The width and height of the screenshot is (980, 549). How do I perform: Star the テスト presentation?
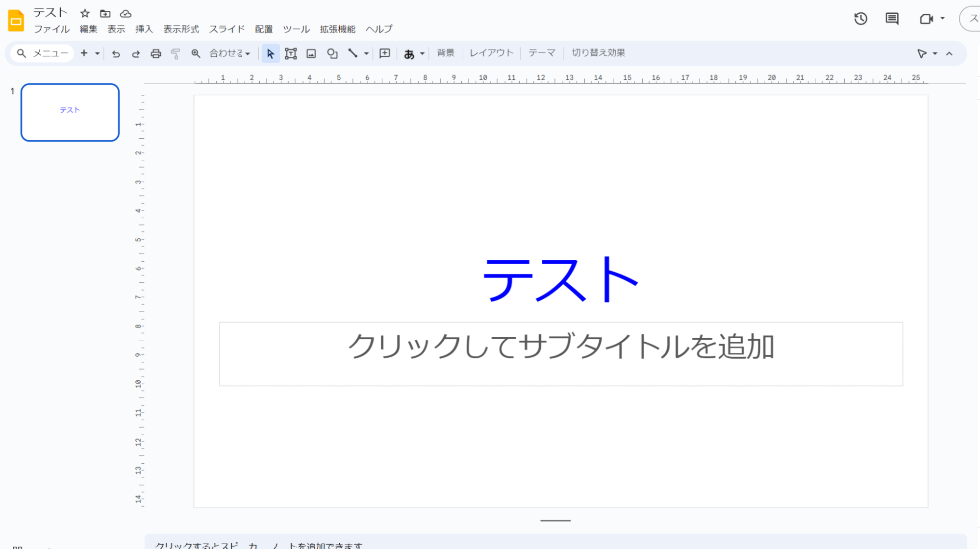[x=85, y=13]
